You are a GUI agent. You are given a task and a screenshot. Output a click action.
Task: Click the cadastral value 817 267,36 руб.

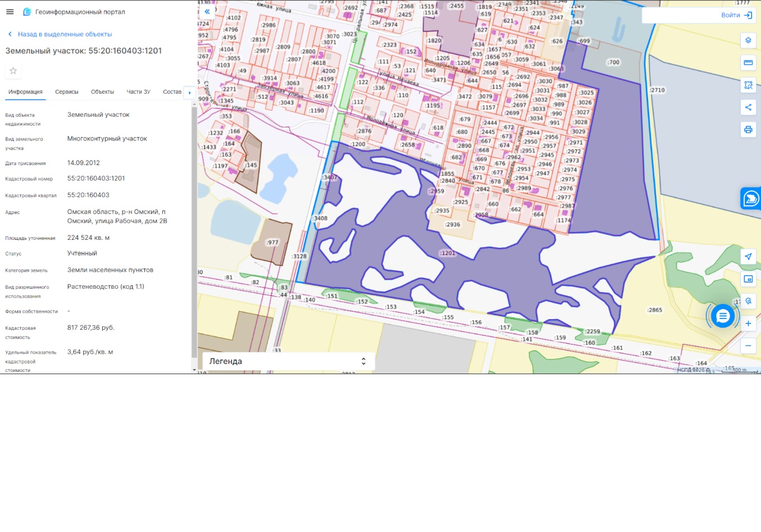pos(91,328)
